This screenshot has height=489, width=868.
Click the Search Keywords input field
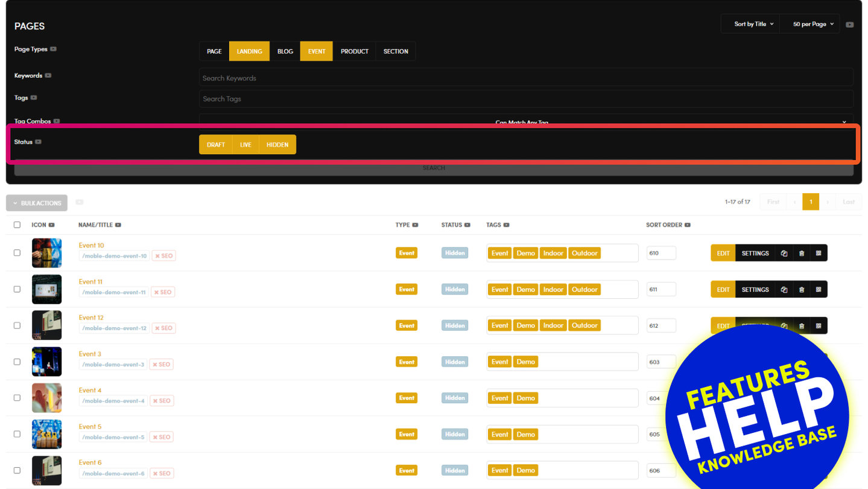tap(525, 78)
